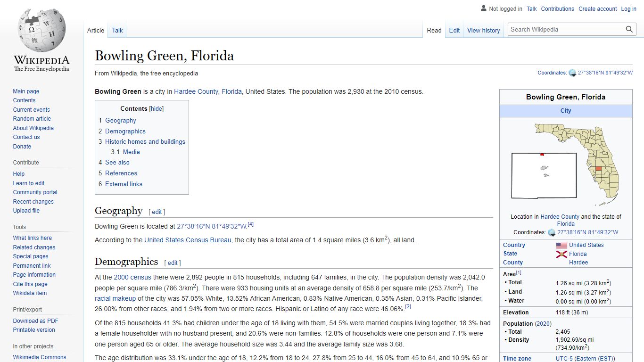Edit the Geography section
The height and width of the screenshot is (362, 644).
157,212
